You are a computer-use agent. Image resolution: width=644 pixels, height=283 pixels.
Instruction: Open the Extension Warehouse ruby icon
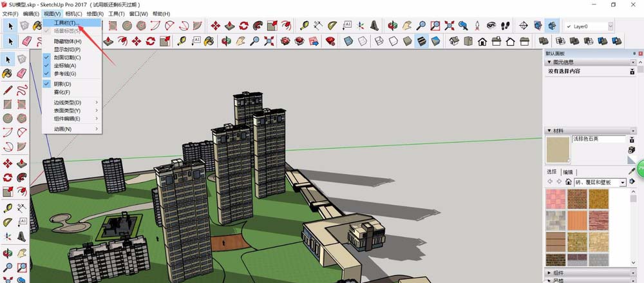point(330,41)
